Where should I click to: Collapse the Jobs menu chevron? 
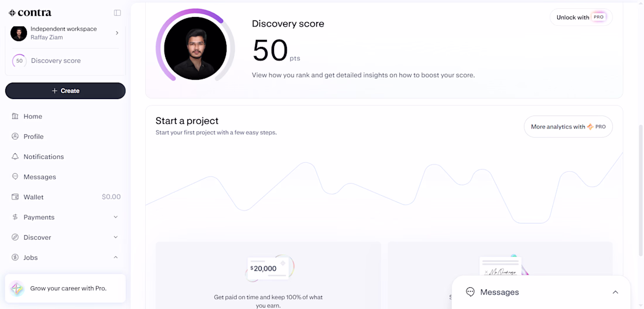point(116,257)
